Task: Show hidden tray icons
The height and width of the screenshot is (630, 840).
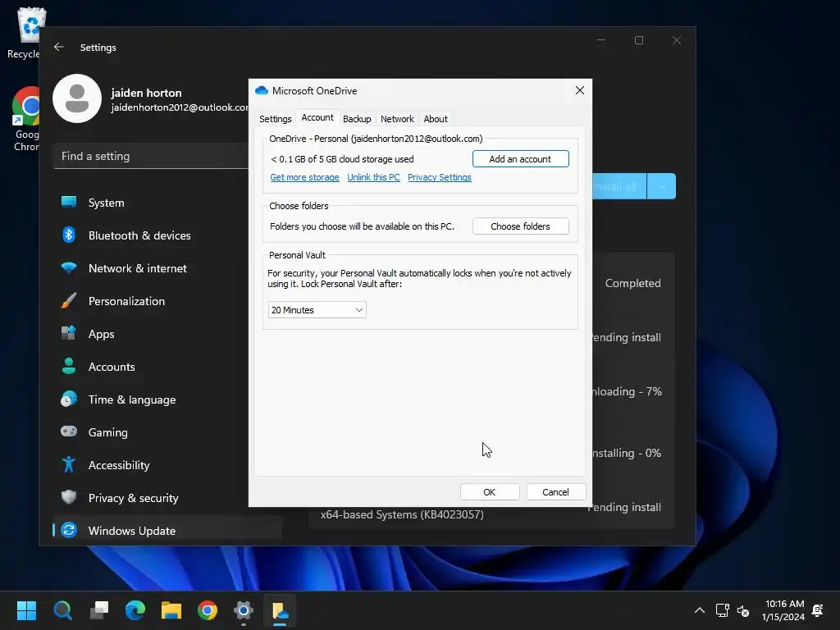Action: 700,610
